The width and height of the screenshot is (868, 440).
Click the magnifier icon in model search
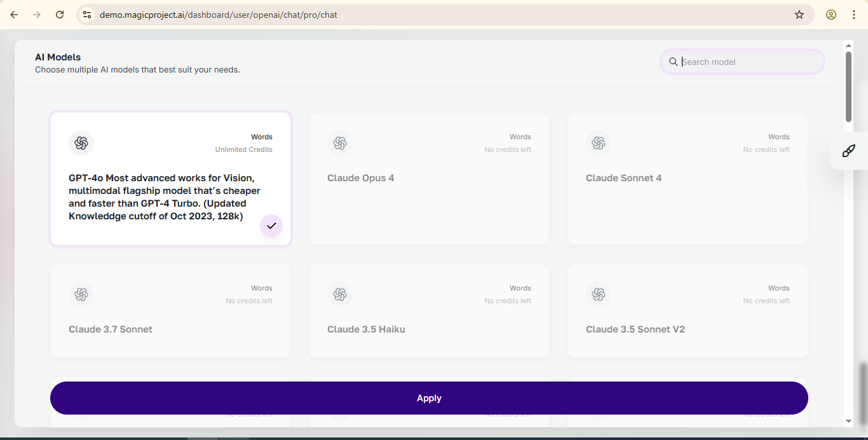click(673, 62)
